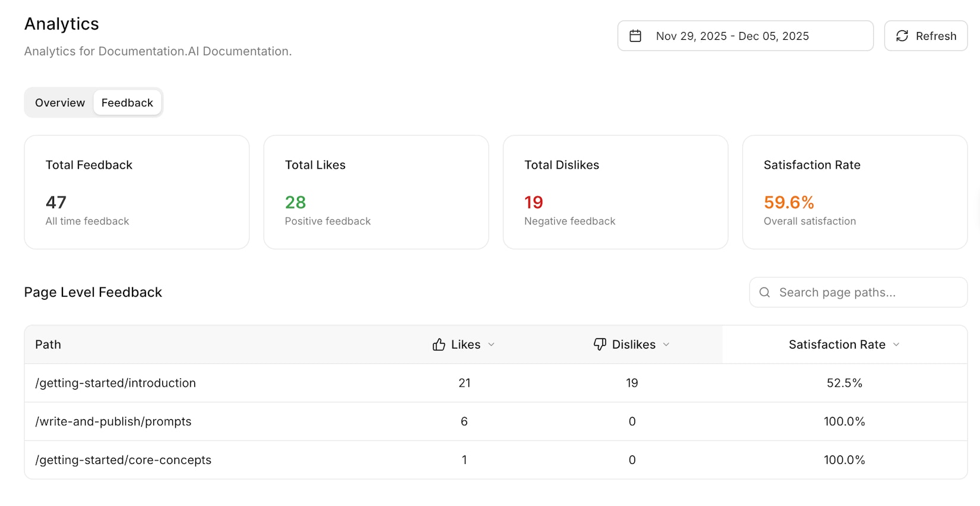The height and width of the screenshot is (506, 980).
Task: Click the 21 likes value for introduction
Action: (464, 383)
